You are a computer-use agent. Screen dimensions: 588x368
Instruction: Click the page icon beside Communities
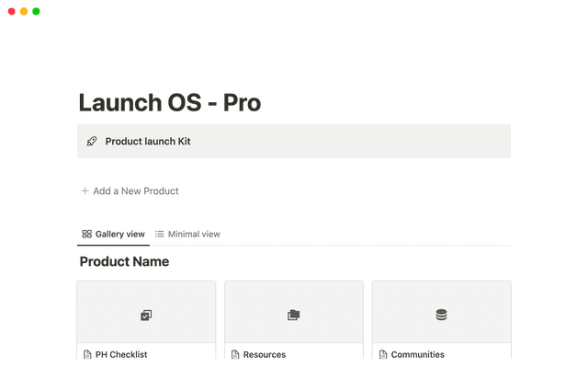pos(382,355)
